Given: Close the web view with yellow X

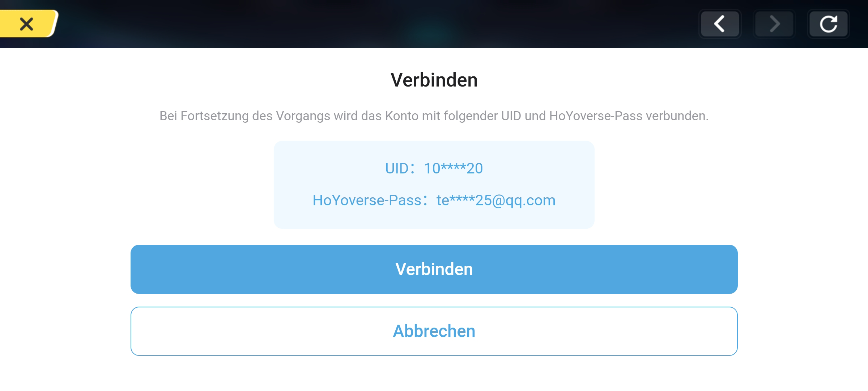Looking at the screenshot, I should (x=27, y=24).
